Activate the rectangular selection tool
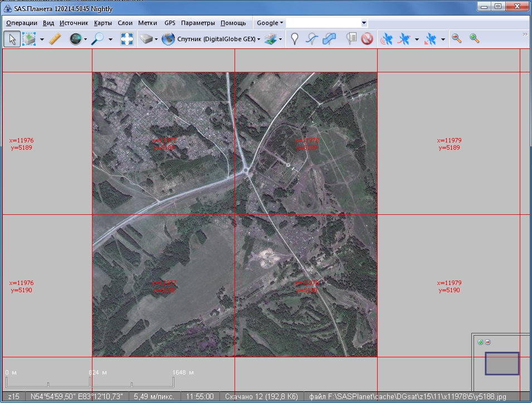532x403 pixels. [x=29, y=39]
